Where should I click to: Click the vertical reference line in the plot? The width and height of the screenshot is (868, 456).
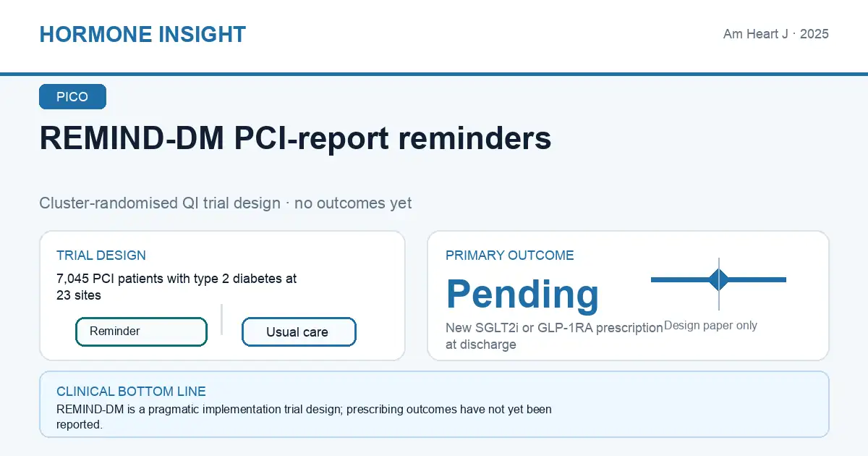click(718, 284)
